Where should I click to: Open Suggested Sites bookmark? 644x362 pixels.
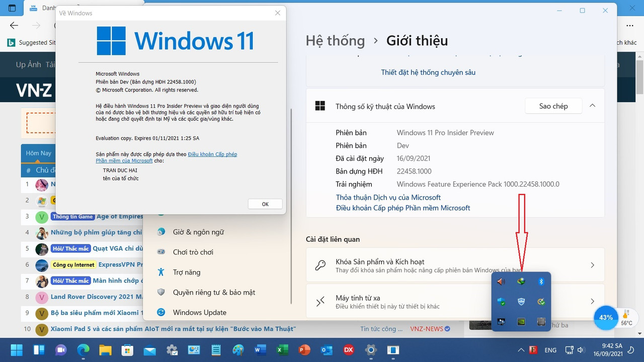[x=31, y=43]
